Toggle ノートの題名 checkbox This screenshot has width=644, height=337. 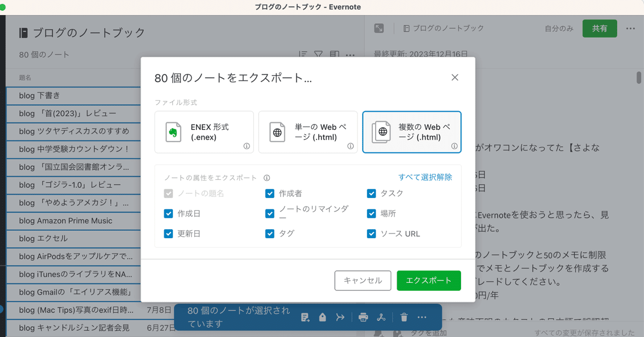click(169, 193)
